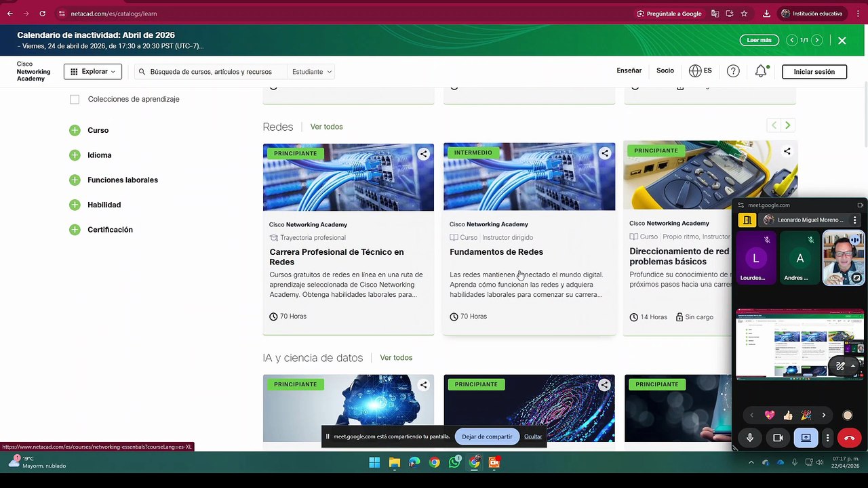Show next Redes carousel cards
Image resolution: width=868 pixels, height=488 pixels.
click(787, 125)
